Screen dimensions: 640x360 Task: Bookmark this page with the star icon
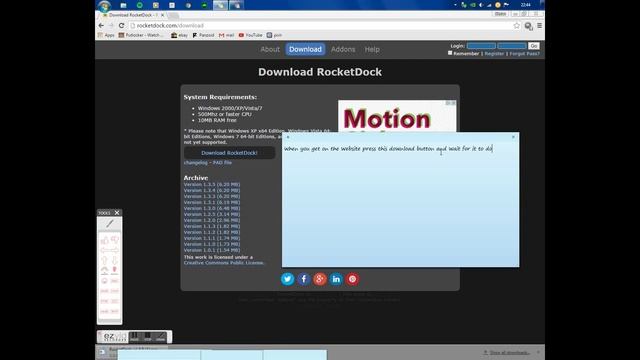click(517, 26)
